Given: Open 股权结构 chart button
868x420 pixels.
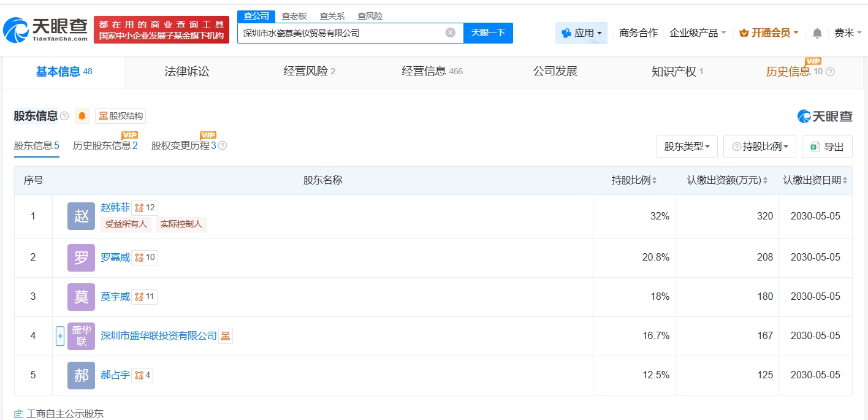Looking at the screenshot, I should click(121, 116).
